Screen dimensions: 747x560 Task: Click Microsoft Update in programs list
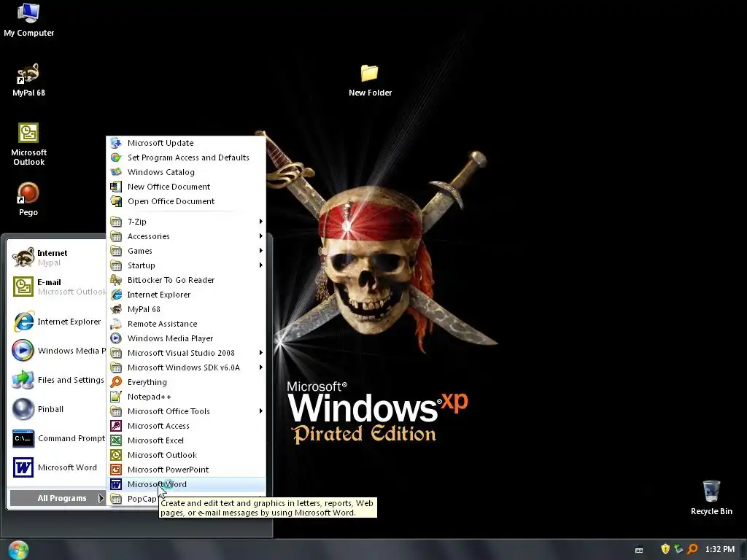[186, 143]
